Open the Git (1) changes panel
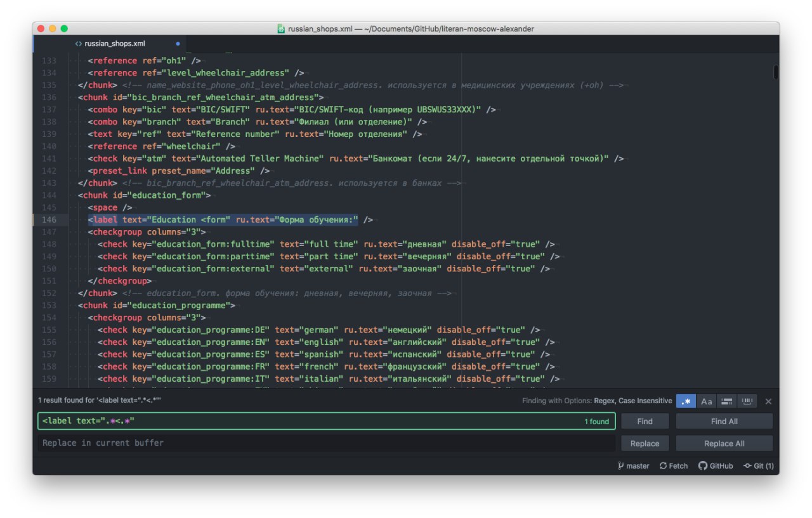Image resolution: width=812 pixels, height=518 pixels. [x=758, y=466]
